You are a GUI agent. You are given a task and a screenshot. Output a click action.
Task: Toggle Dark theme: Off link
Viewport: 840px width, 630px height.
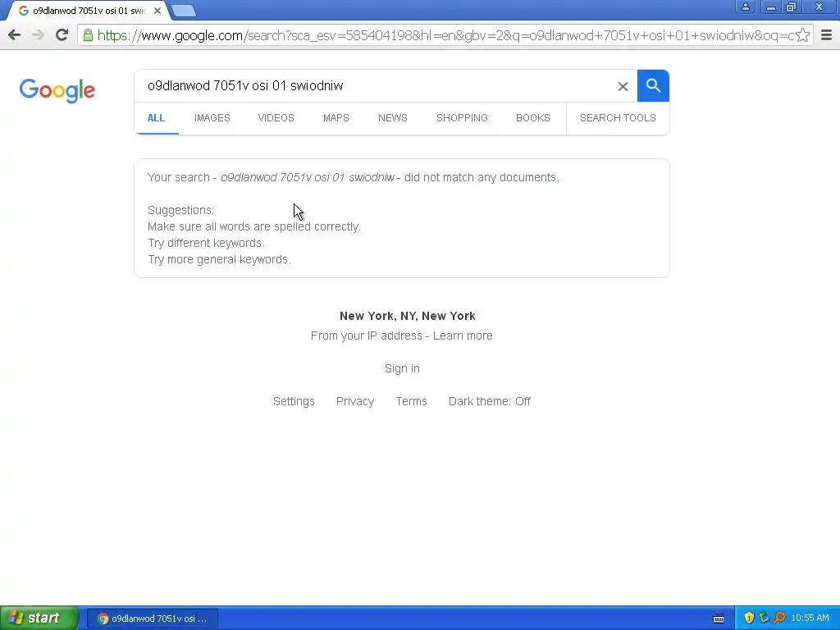(x=490, y=401)
